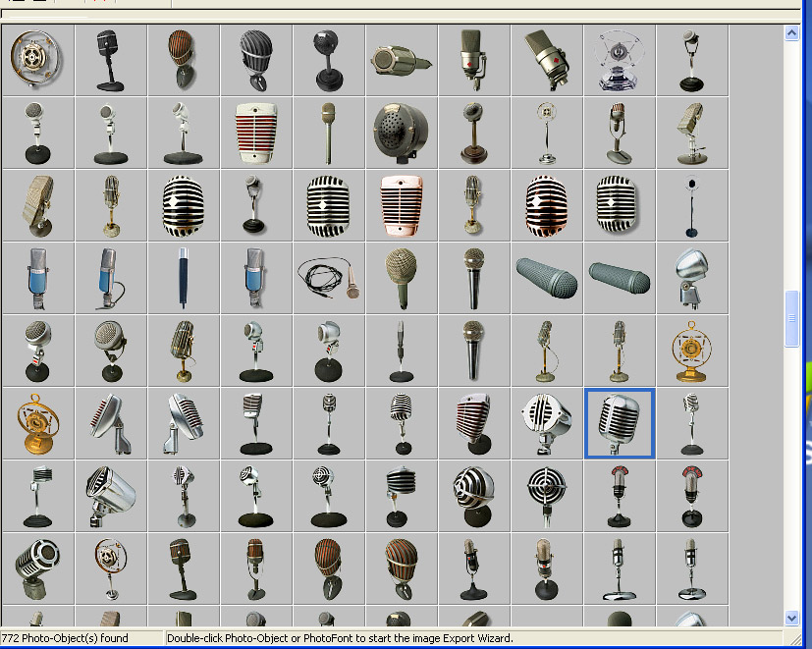Pick the white microphone with red grille slats
The image size is (812, 649).
[x=256, y=133]
